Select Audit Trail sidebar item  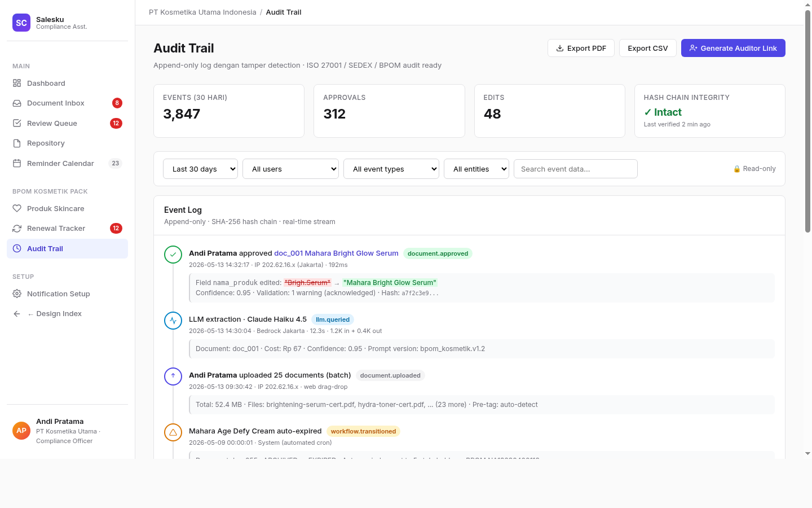67,248
